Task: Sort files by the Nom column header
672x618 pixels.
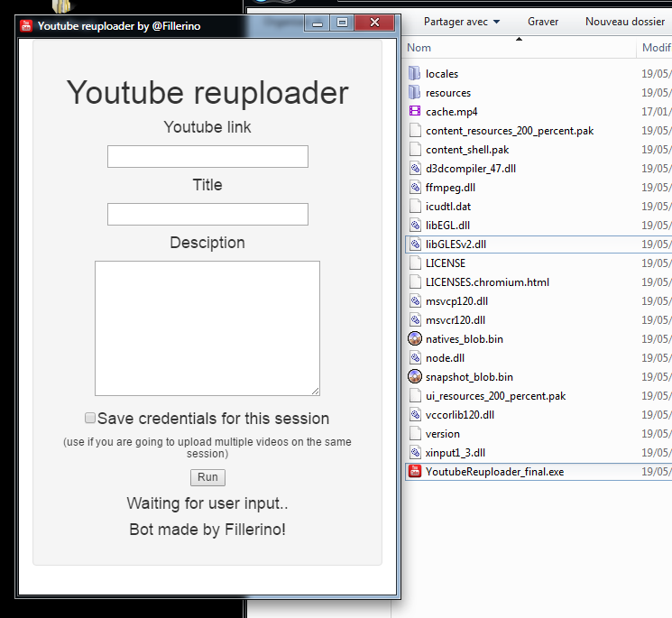Action: (520, 48)
